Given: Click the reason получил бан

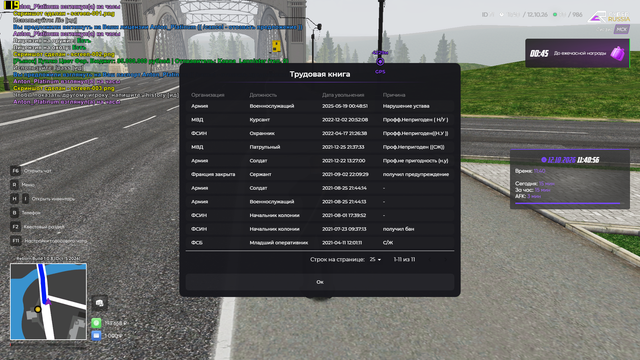Looking at the screenshot, I should [x=398, y=229].
